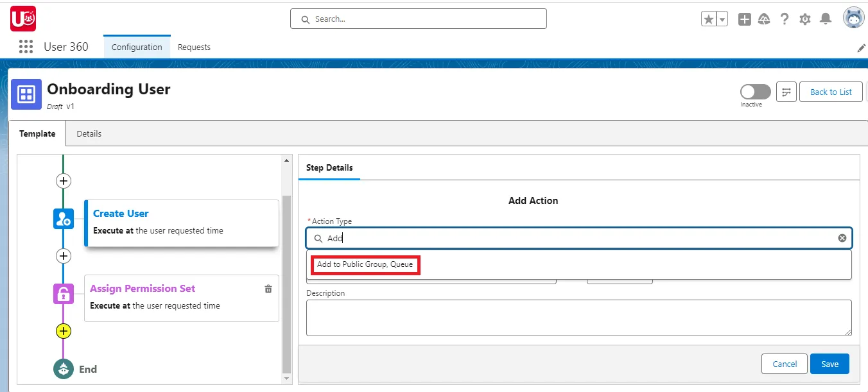Save the Add Action step
This screenshot has height=392, width=868.
[x=829, y=363]
